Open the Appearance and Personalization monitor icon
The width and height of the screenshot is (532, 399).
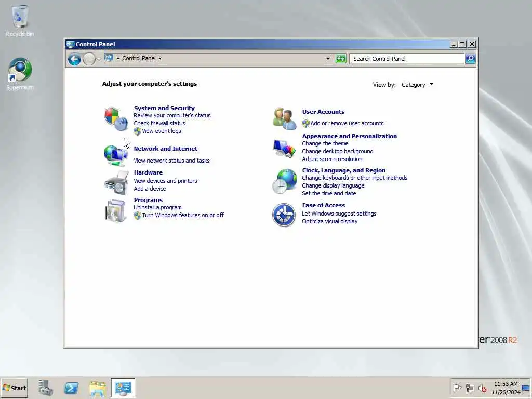coord(284,149)
